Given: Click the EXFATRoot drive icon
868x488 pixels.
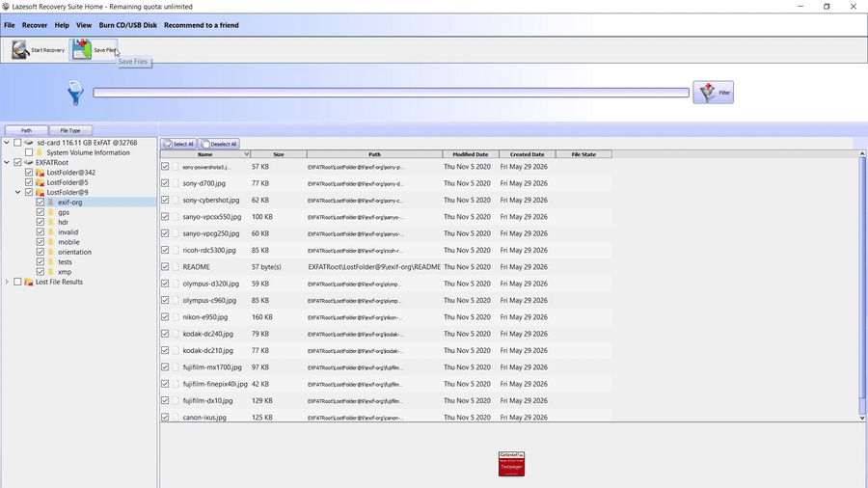Looking at the screenshot, I should pyautogui.click(x=29, y=163).
